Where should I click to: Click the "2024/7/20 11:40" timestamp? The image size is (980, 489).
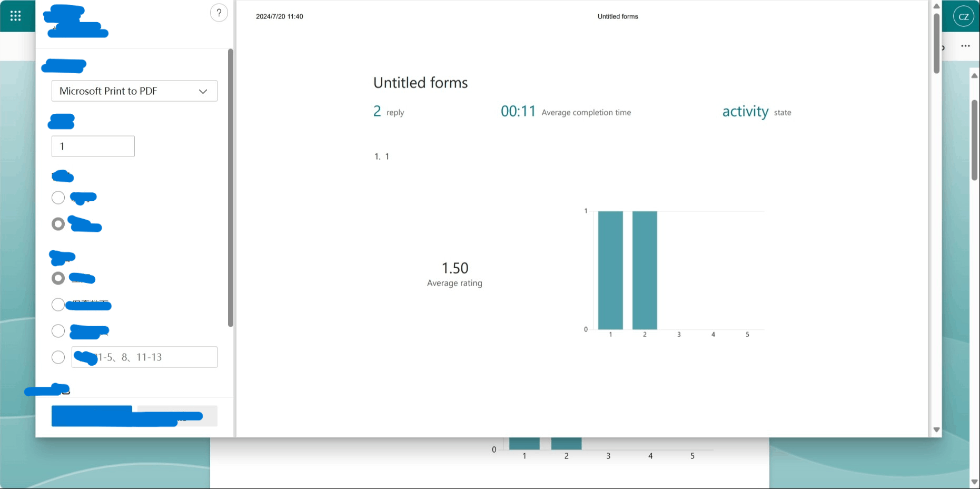pyautogui.click(x=280, y=16)
